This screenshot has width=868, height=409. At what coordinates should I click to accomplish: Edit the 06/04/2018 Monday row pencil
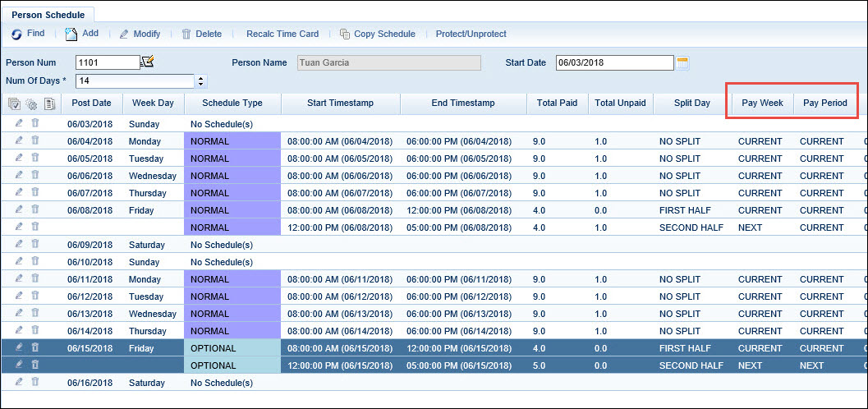(x=19, y=140)
